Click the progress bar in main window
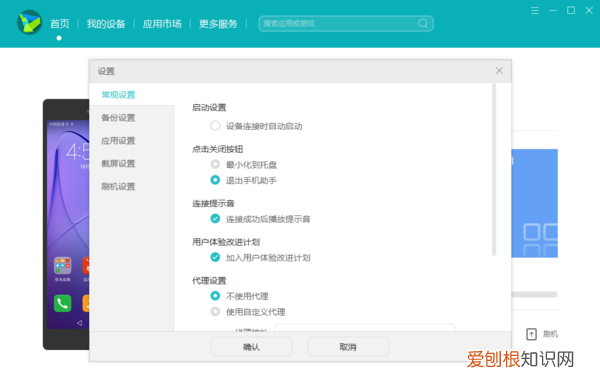Viewport: 600px width, 378px height. (535, 294)
